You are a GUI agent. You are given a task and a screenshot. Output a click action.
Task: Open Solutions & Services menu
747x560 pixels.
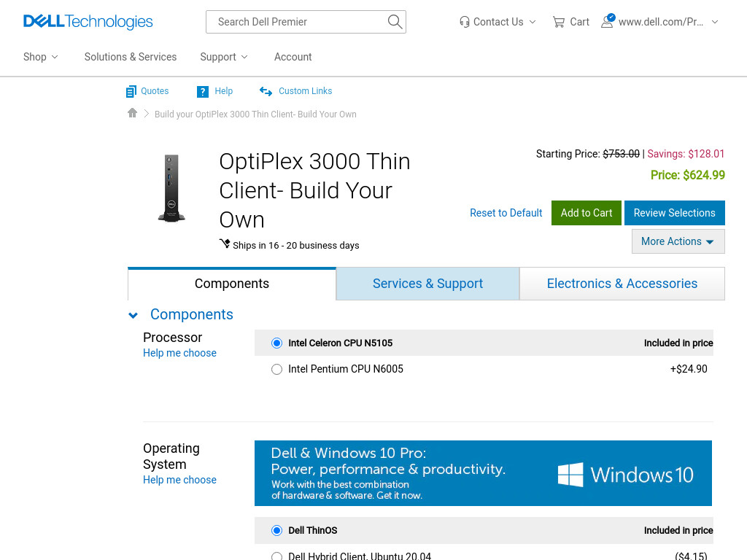pyautogui.click(x=131, y=57)
